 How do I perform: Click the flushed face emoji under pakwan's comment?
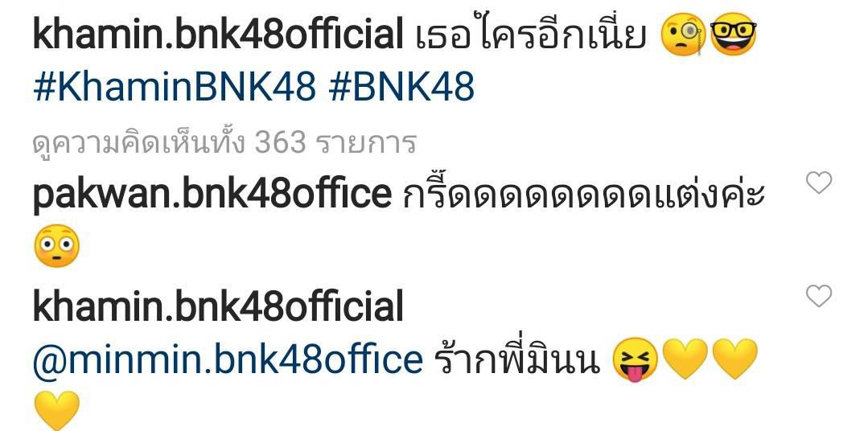56,246
